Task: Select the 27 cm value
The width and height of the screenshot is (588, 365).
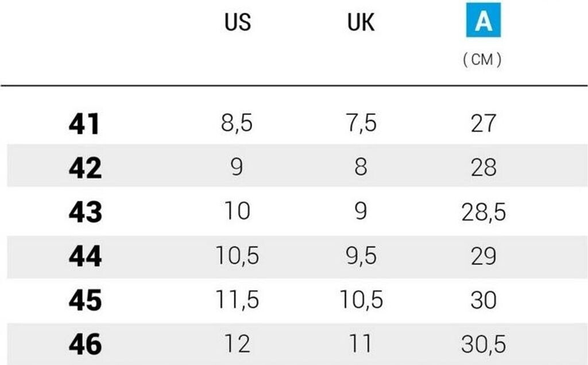Action: tap(483, 123)
